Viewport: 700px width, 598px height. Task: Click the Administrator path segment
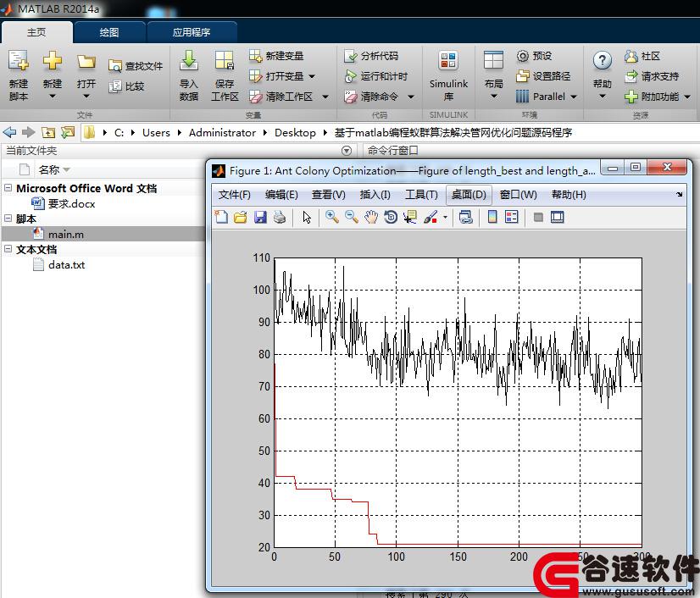point(222,132)
